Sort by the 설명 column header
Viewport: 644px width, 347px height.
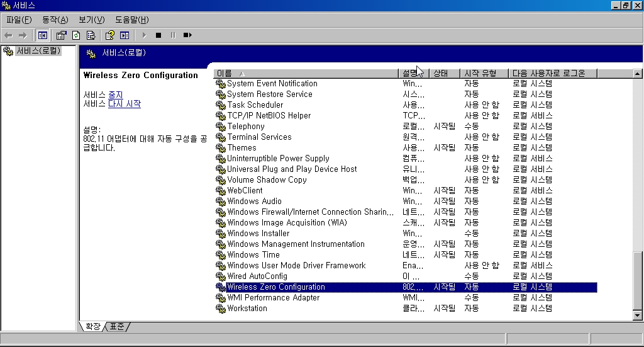[x=414, y=73]
